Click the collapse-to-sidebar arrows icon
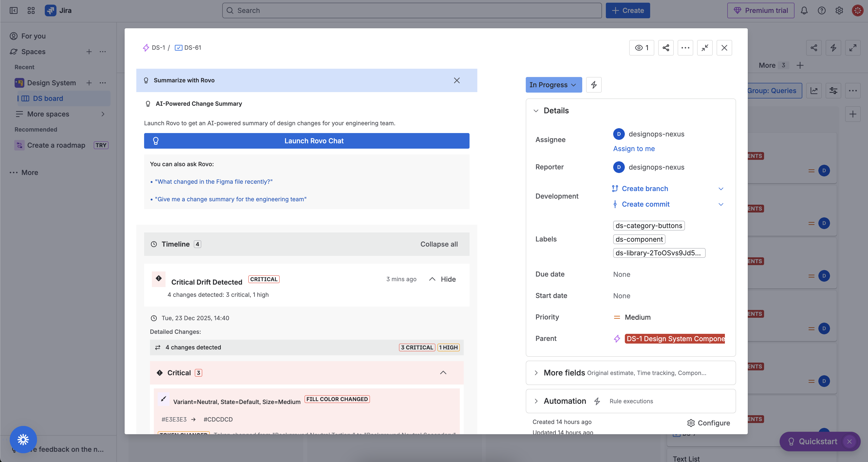This screenshot has height=462, width=868. [705, 48]
